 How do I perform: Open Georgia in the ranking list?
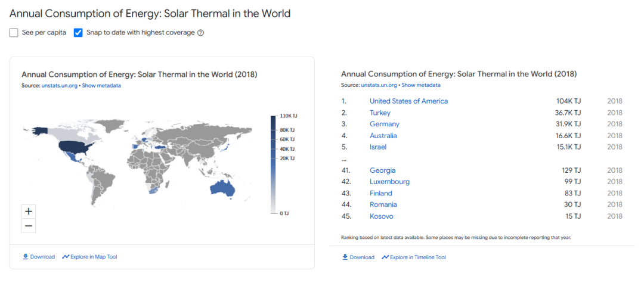tap(382, 170)
